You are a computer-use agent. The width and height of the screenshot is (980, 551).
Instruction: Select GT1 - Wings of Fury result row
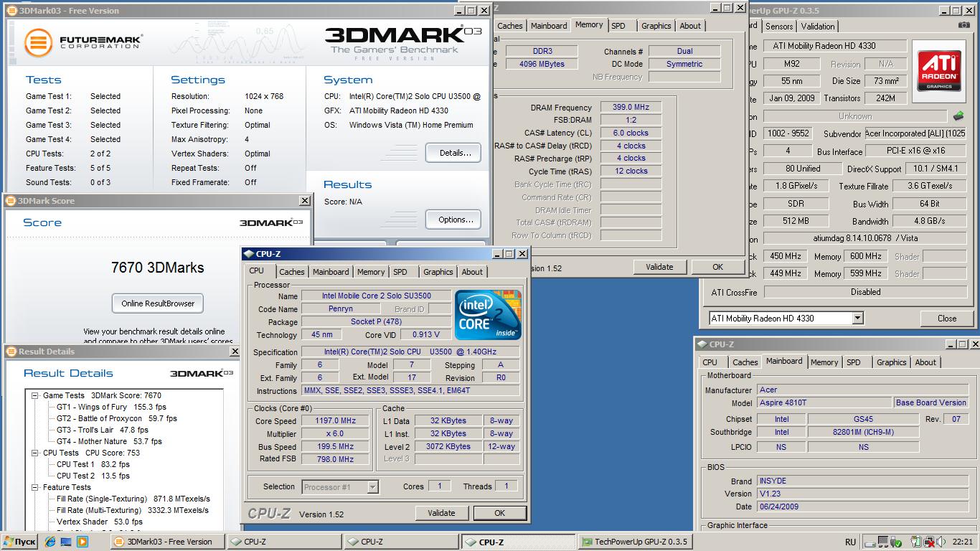[111, 407]
